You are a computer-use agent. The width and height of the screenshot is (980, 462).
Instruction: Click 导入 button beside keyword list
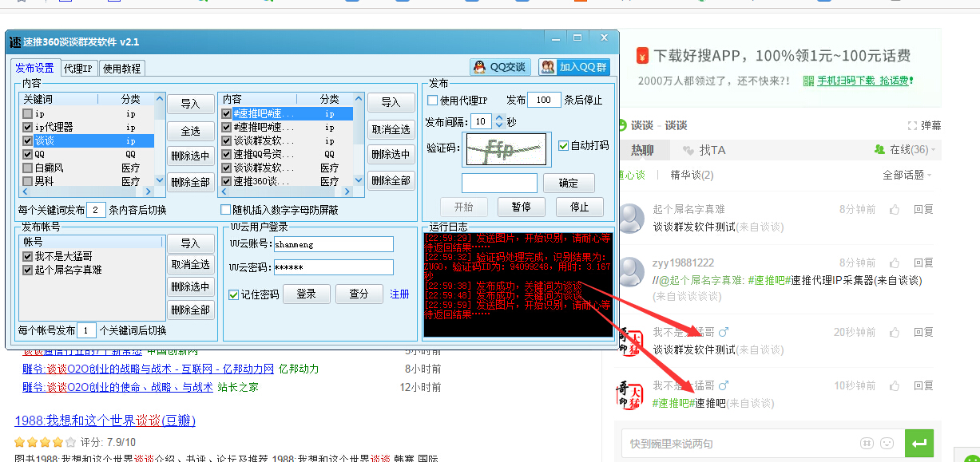[190, 104]
